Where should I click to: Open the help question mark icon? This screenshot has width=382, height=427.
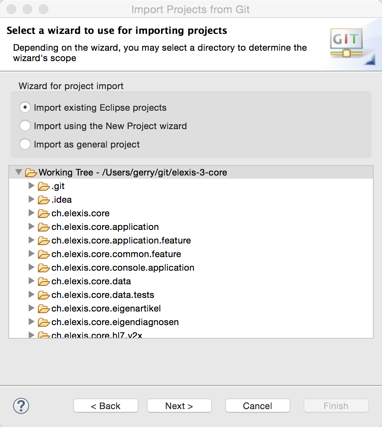pyautogui.click(x=21, y=406)
